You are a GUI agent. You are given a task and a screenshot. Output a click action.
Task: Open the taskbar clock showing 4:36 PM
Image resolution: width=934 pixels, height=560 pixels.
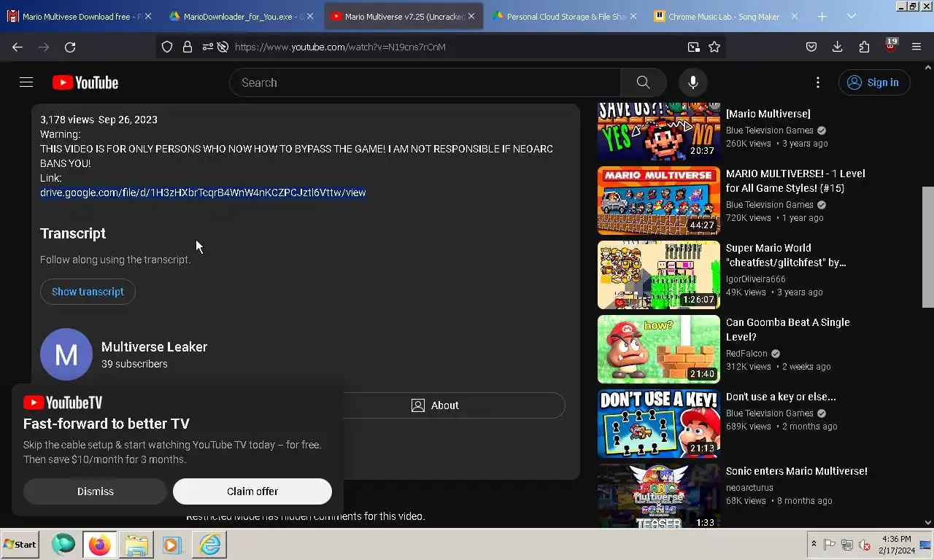click(897, 545)
